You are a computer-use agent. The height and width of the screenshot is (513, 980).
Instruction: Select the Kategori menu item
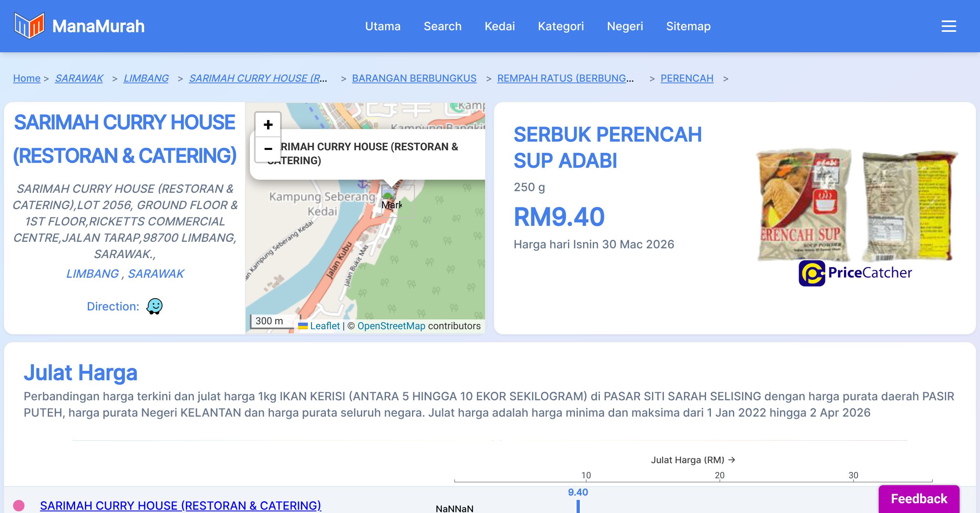coord(561,26)
